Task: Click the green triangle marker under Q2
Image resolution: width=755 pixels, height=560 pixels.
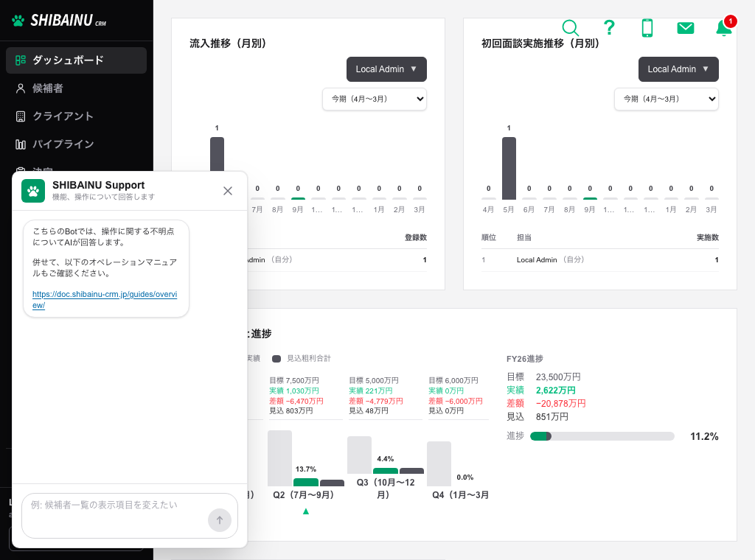Action: [306, 511]
